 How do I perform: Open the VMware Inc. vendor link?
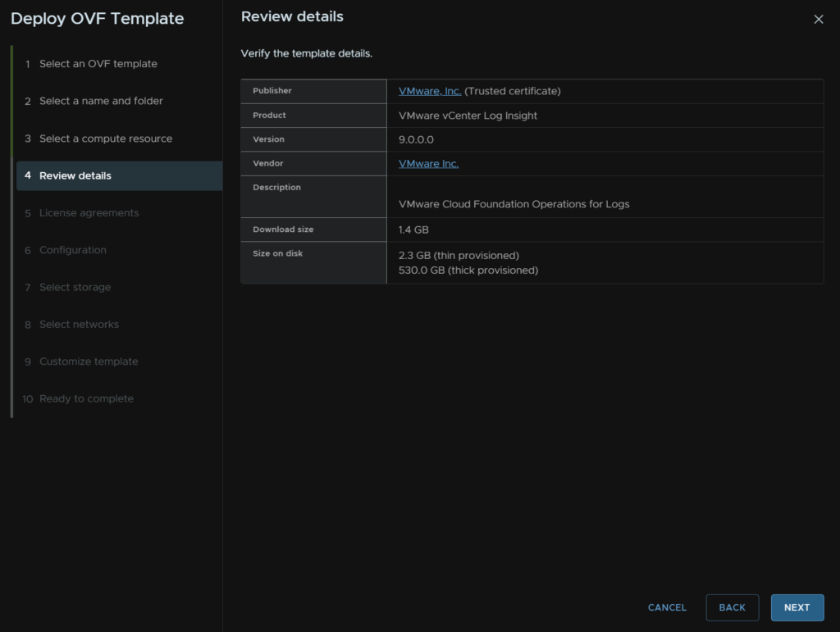(x=428, y=164)
